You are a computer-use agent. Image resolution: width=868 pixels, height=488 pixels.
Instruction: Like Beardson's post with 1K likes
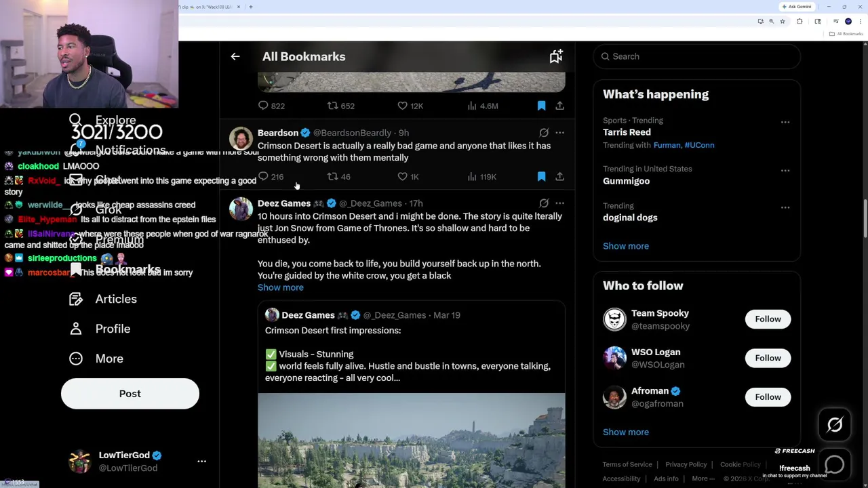(408, 177)
